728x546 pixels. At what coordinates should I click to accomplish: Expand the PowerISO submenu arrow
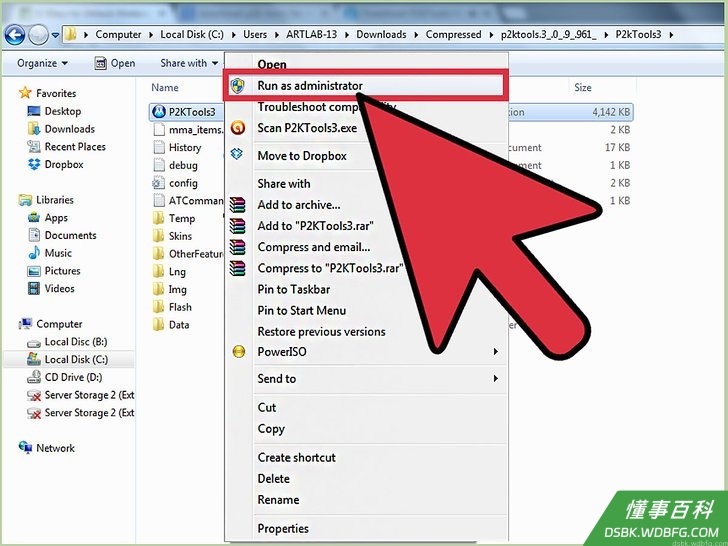click(496, 352)
